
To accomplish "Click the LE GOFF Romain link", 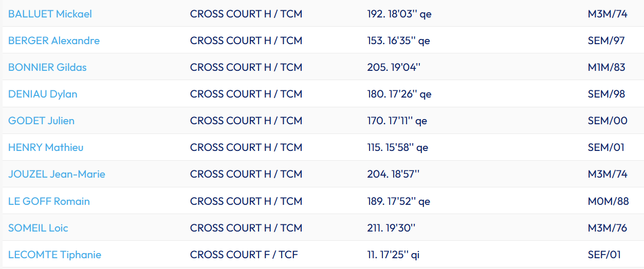I will pos(49,201).
